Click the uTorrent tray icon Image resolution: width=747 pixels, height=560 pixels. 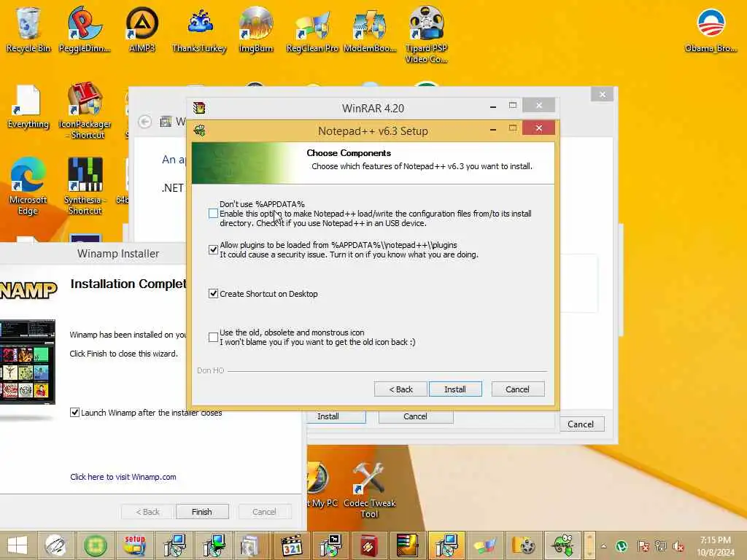pyautogui.click(x=622, y=546)
